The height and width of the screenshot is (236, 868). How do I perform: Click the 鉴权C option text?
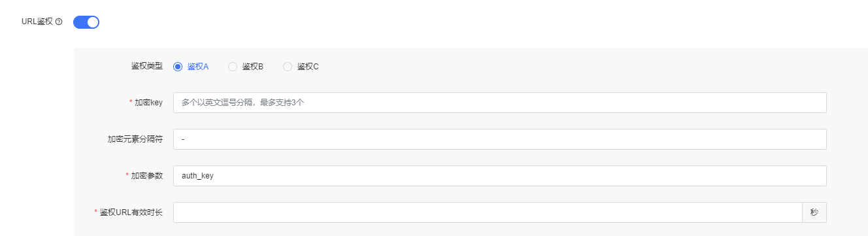pos(308,66)
